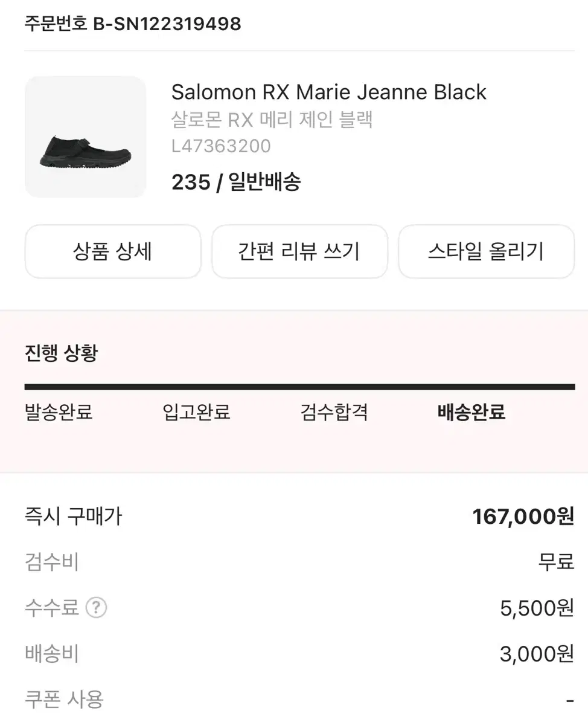Click the 배송비 3,000원 amount
588x725 pixels.
click(537, 654)
